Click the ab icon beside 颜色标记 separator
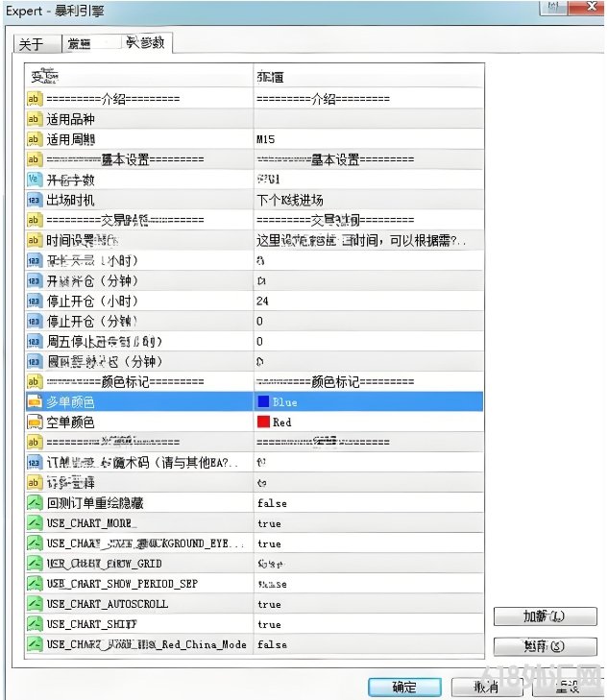 point(34,382)
